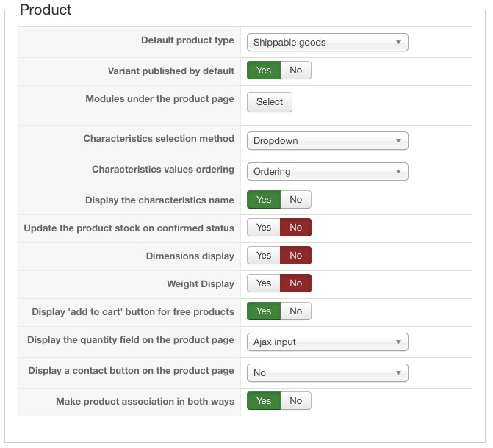Viewport: 493px width, 448px height.
Task: Set Variant published by default to No
Action: (x=295, y=71)
